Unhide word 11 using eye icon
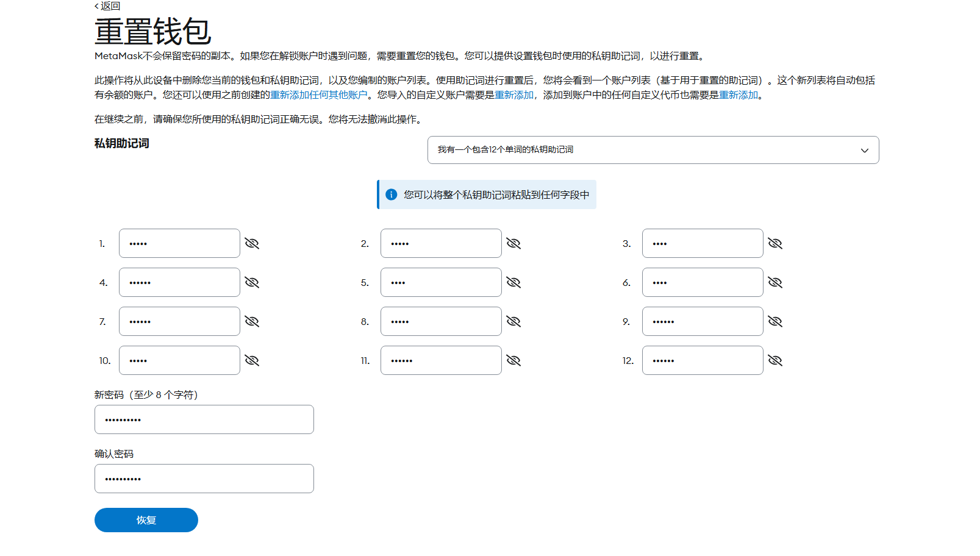 [x=513, y=360]
